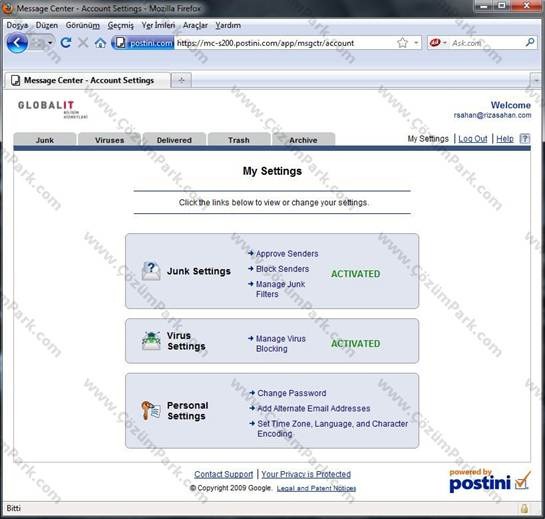Select the Message Center - Account Settings browser tab
Screen dimensions: 545x519
tap(88, 80)
